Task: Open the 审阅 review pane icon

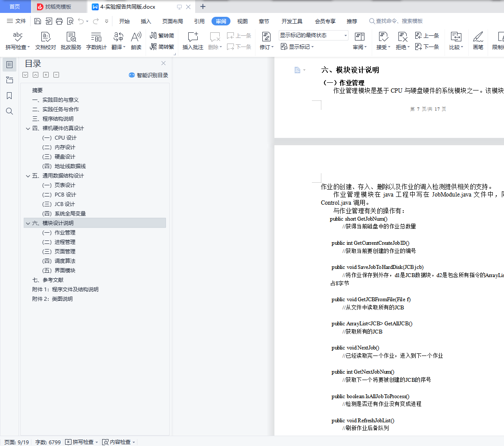Action: coord(359,37)
